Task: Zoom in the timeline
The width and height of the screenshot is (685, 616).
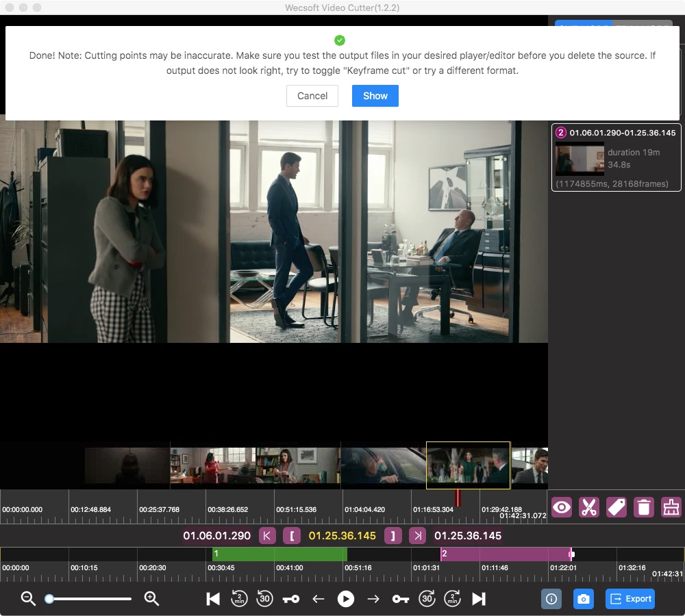Action: tap(151, 598)
